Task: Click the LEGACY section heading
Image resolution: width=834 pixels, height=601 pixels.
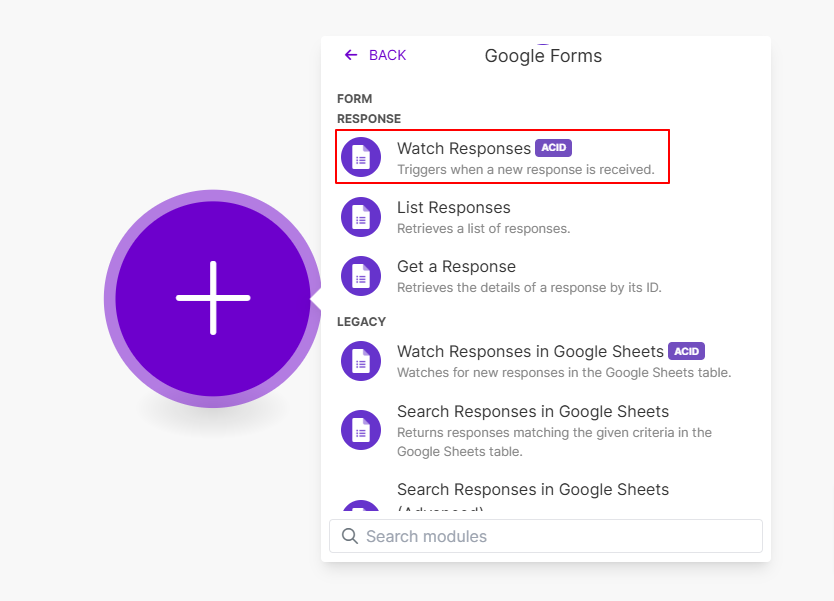Action: (361, 322)
